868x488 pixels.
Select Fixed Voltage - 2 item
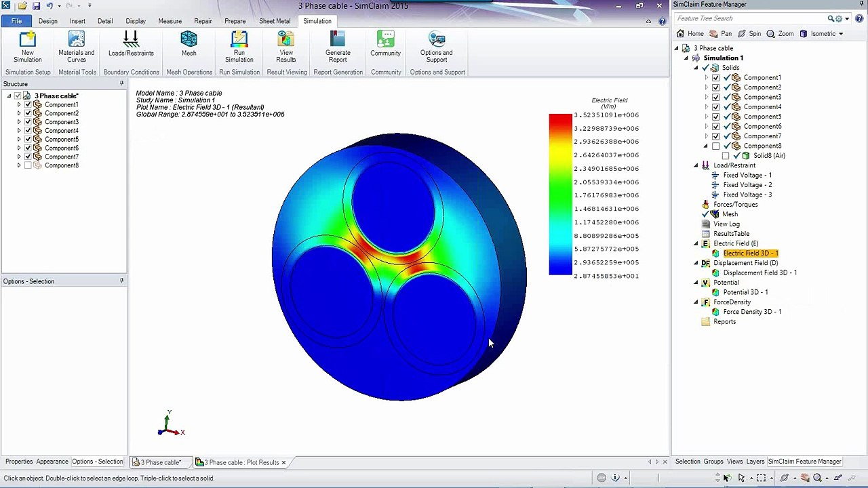click(x=747, y=185)
